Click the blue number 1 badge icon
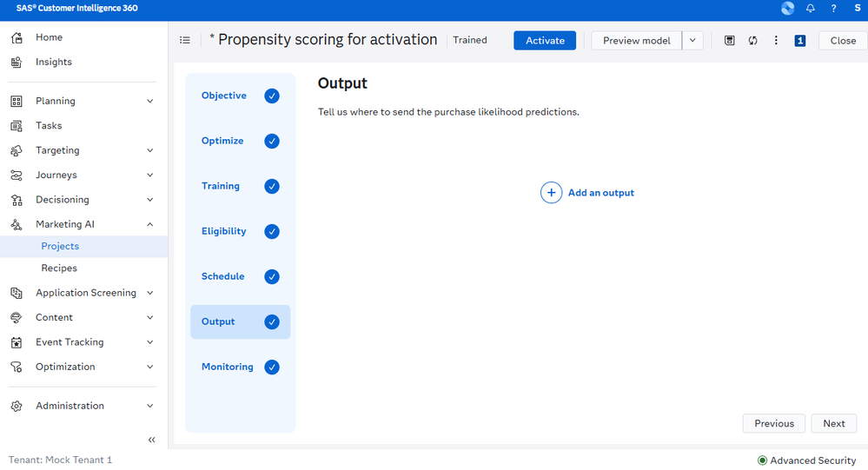The height and width of the screenshot is (470, 868). [x=800, y=41]
